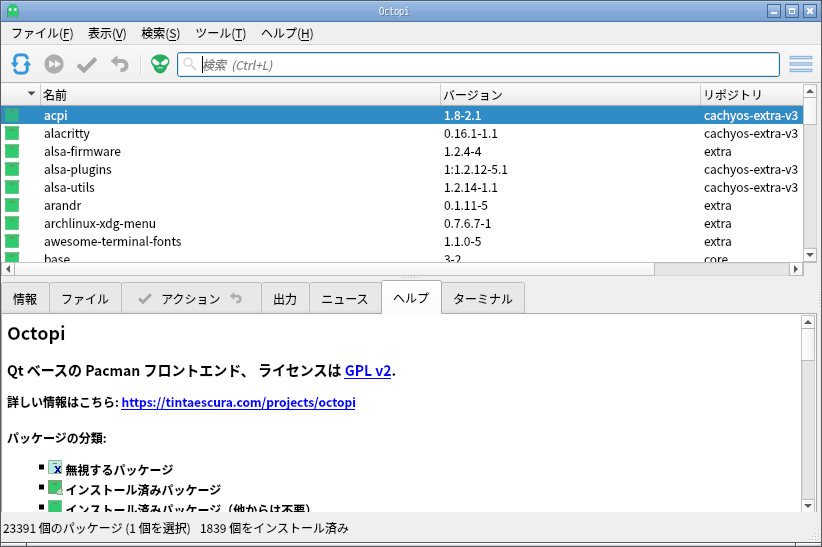Click the status bar installed count text
This screenshot has width=822, height=547.
(x=274, y=528)
